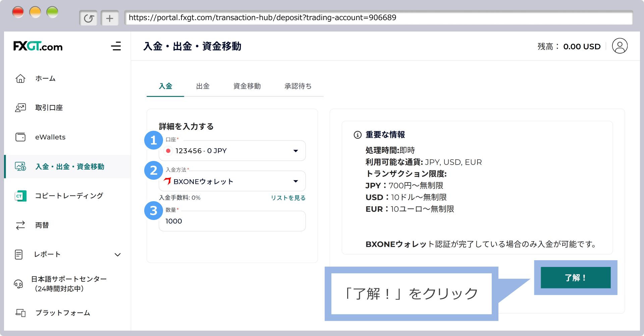Viewport: 644px width, 336px height.
Task: Select the 取引口座 sidebar icon
Action: tap(20, 108)
